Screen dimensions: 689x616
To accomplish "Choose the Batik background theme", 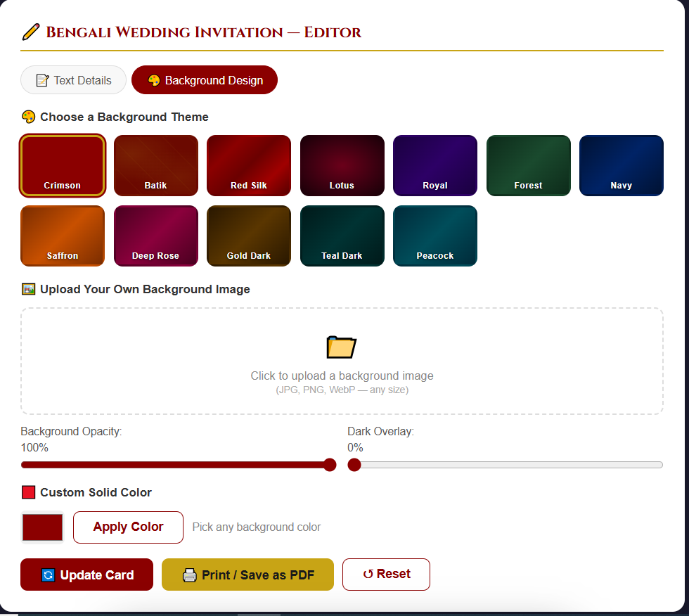I will [155, 166].
